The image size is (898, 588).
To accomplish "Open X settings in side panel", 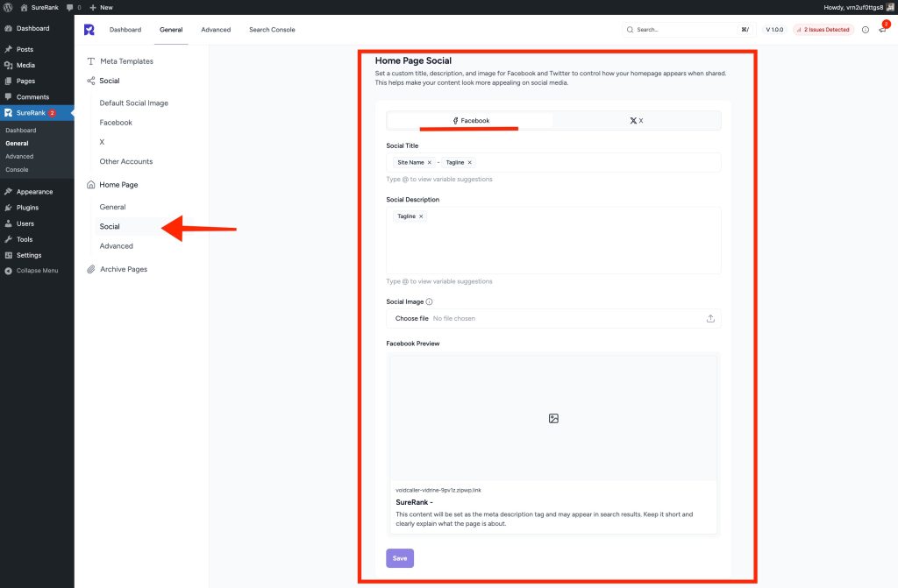I will [102, 142].
